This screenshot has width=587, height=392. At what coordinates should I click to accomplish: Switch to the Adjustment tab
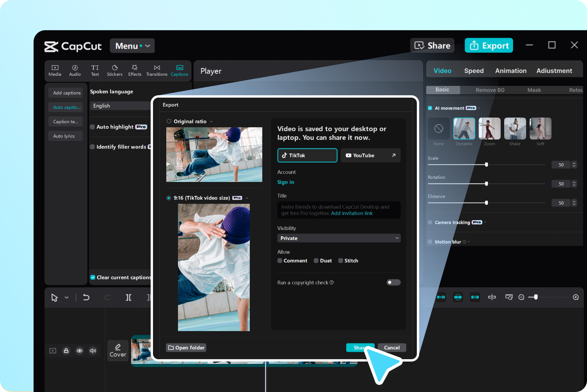pyautogui.click(x=554, y=71)
